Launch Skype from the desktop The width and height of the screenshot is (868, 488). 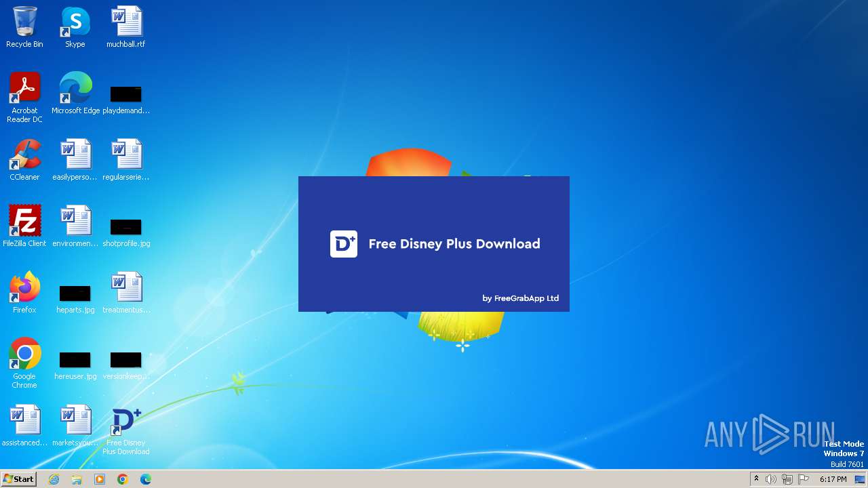coord(75,27)
